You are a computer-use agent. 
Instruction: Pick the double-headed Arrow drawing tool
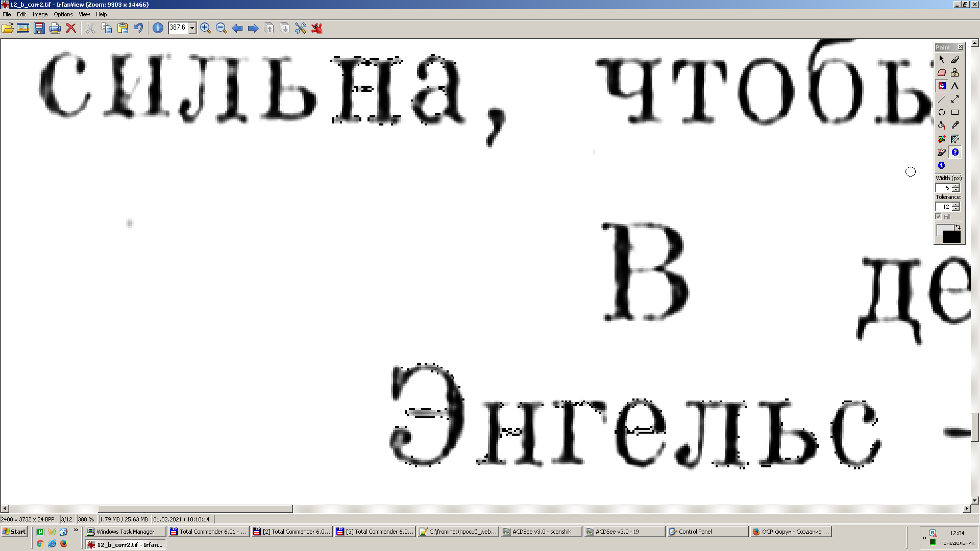(x=955, y=99)
